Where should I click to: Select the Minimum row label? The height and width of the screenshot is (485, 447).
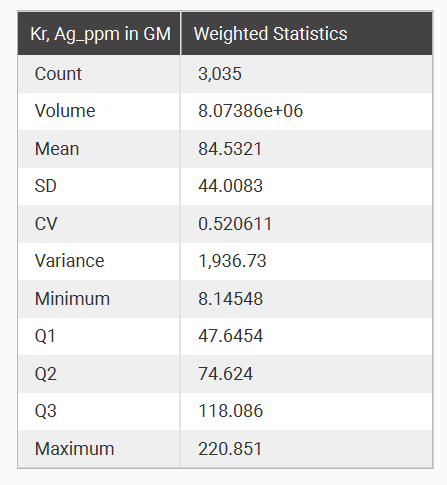(72, 298)
